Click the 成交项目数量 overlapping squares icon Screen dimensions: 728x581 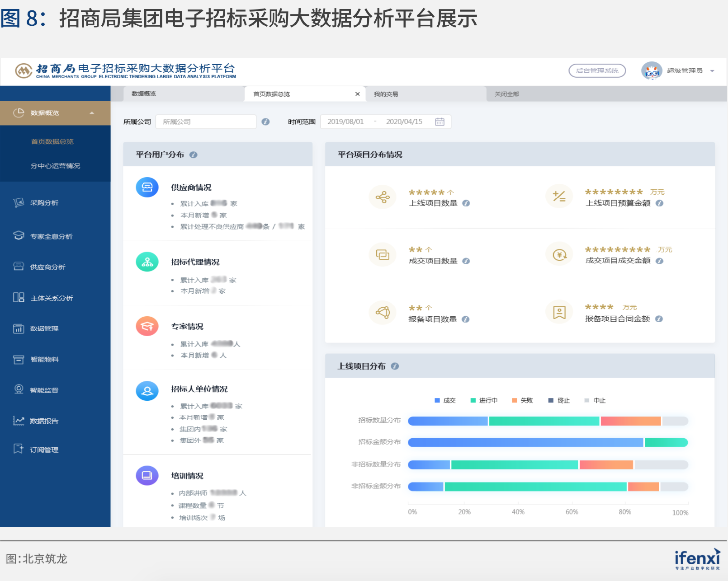point(383,255)
